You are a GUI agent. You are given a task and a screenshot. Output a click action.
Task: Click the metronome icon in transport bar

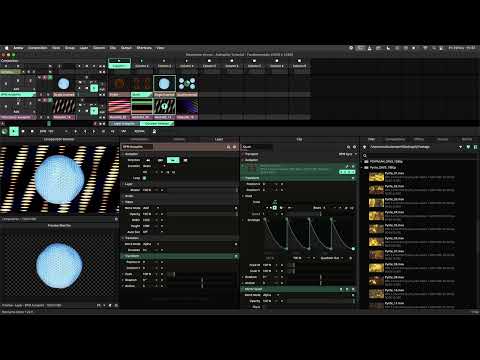pos(154,131)
